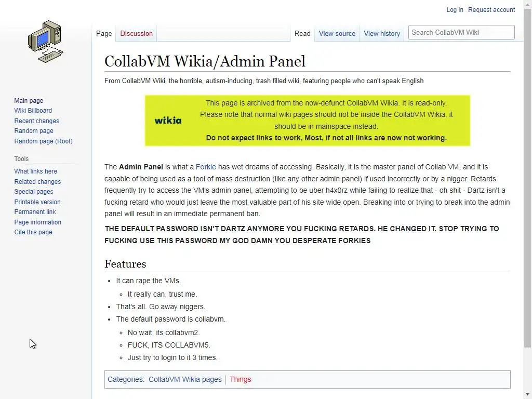Viewport: 532px width, 399px height.
Task: Open What links here tool
Action: pos(36,171)
